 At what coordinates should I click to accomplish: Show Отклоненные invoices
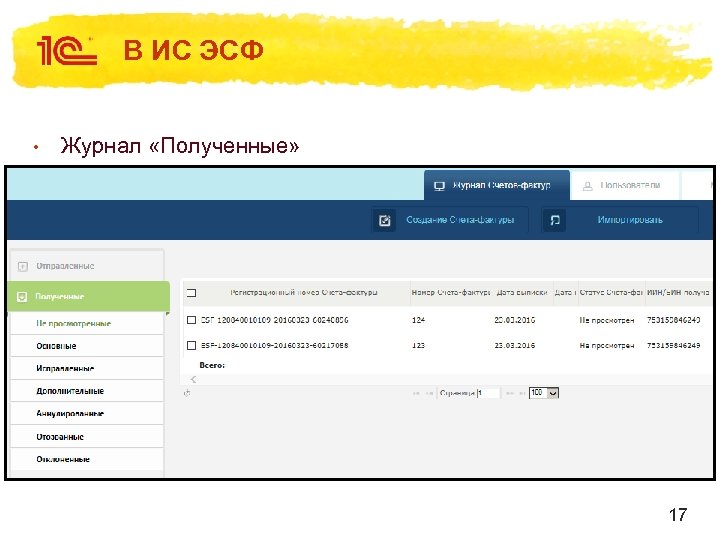click(87, 459)
